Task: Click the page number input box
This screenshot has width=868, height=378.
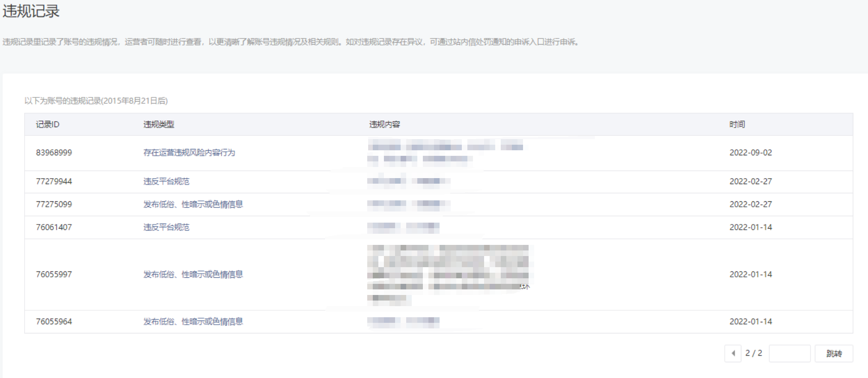Action: click(790, 353)
